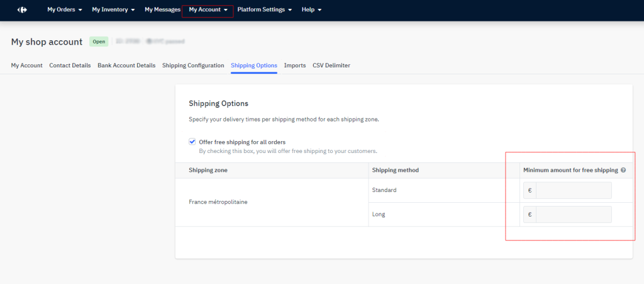The image size is (644, 284).
Task: Go to the CSV Delimiter tab
Action: pos(331,65)
